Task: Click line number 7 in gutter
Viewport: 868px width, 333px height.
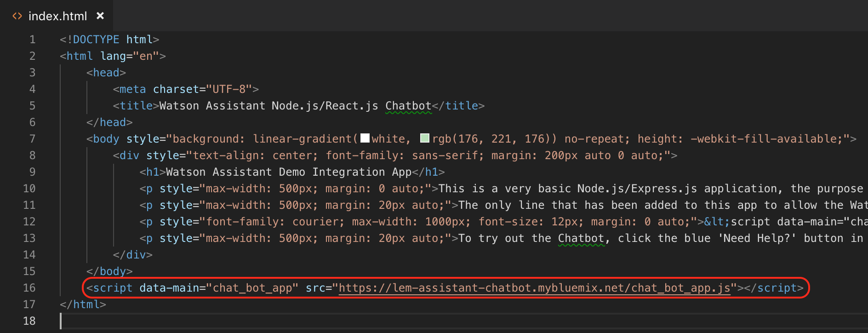Action: pos(32,139)
